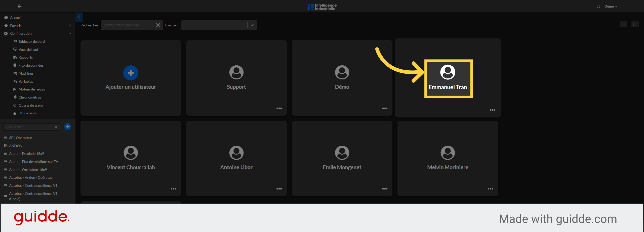The image size is (644, 232).
Task: Go to Tableaux de bord
Action: (31, 41)
